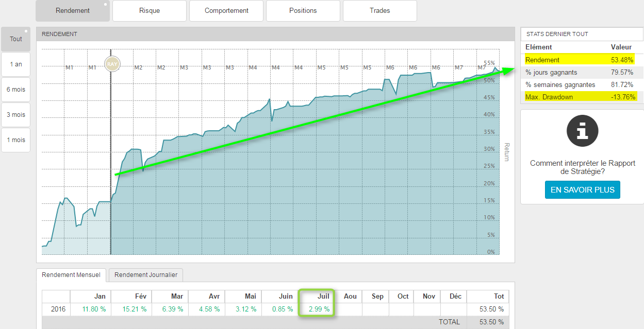This screenshot has height=329, width=644.
Task: Go to the Trades tab
Action: (x=380, y=11)
